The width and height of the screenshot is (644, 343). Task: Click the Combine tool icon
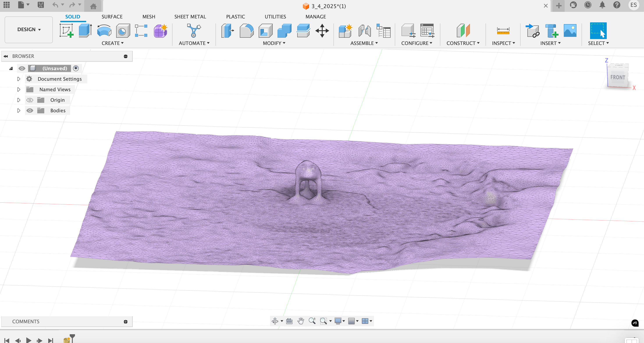(284, 31)
